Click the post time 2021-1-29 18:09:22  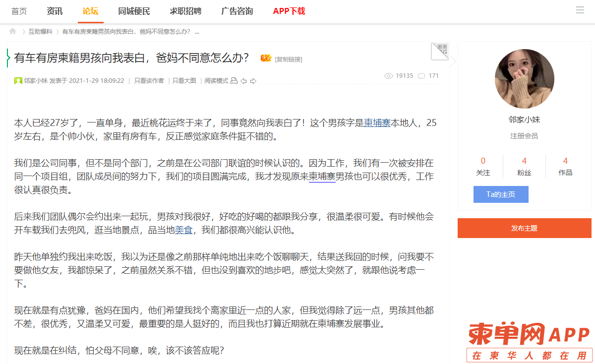tap(97, 81)
